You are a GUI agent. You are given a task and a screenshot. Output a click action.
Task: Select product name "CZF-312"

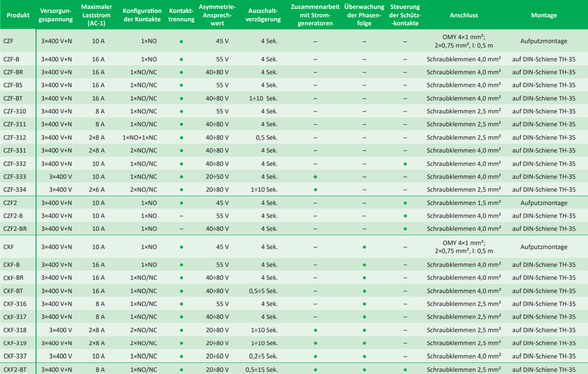point(15,137)
